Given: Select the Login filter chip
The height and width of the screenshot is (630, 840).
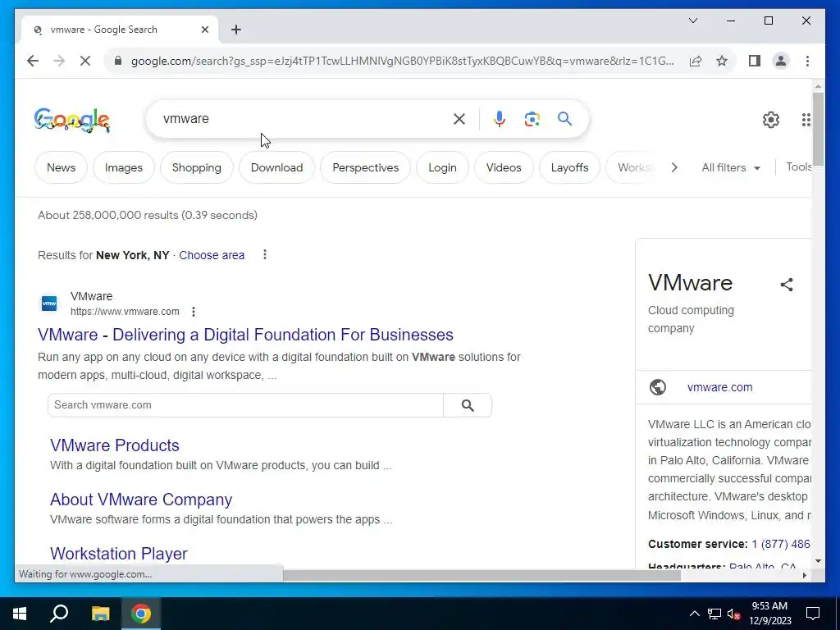Looking at the screenshot, I should (x=442, y=167).
